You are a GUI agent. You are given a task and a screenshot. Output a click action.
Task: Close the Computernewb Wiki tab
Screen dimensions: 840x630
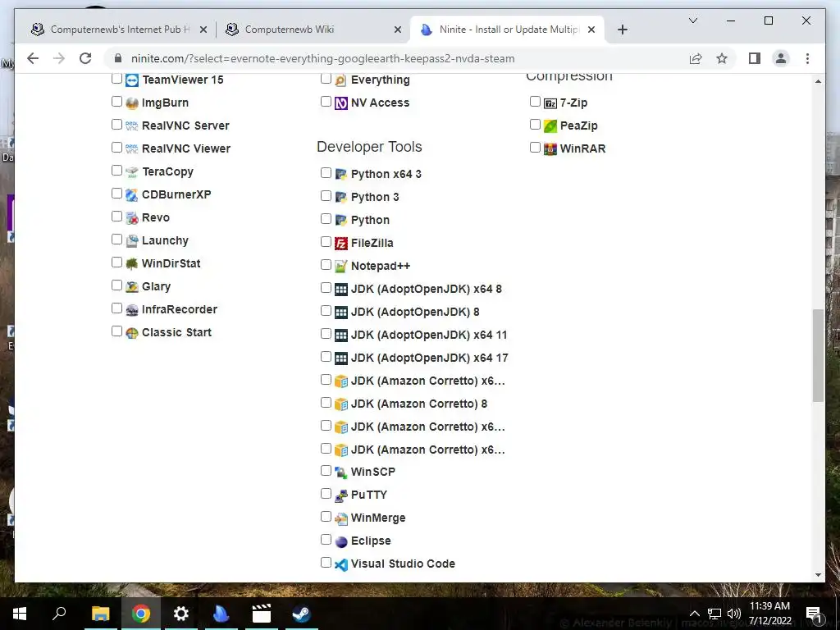pos(398,30)
